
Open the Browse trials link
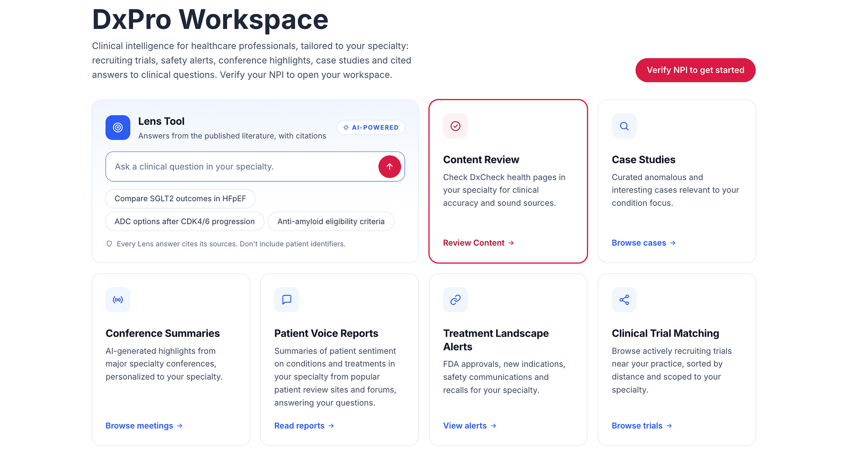[x=642, y=426]
